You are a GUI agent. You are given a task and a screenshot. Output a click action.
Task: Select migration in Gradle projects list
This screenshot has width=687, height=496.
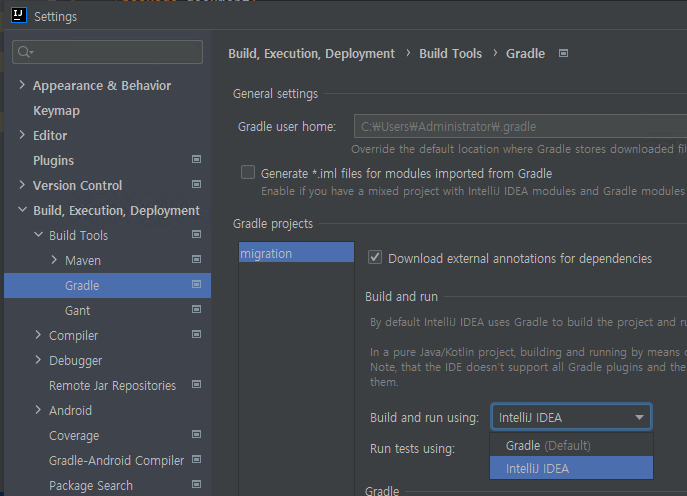(296, 252)
